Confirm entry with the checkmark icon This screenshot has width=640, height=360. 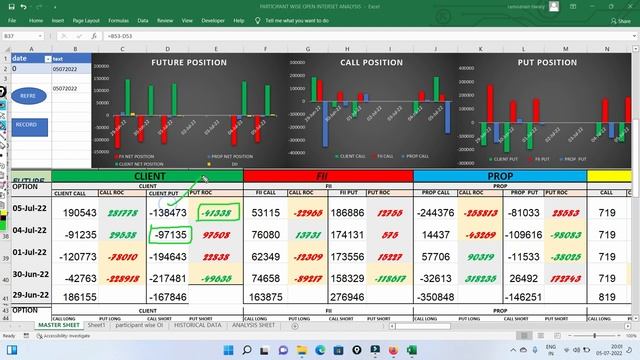point(79,36)
